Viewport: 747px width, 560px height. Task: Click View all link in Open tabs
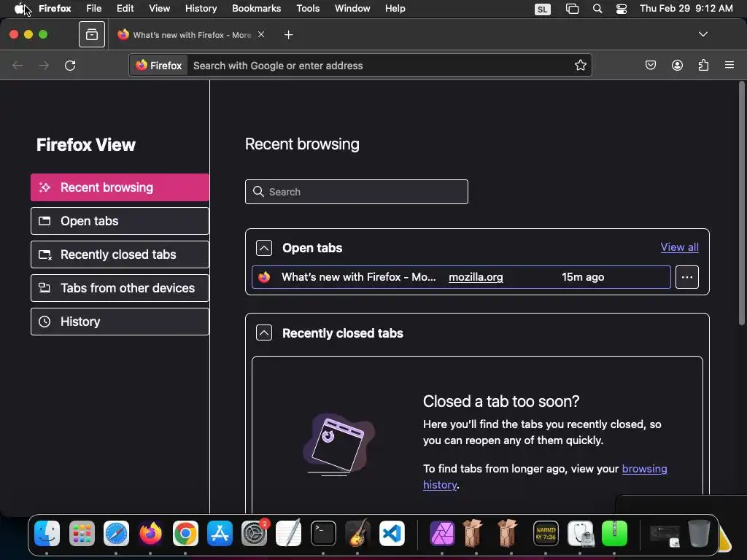point(679,247)
